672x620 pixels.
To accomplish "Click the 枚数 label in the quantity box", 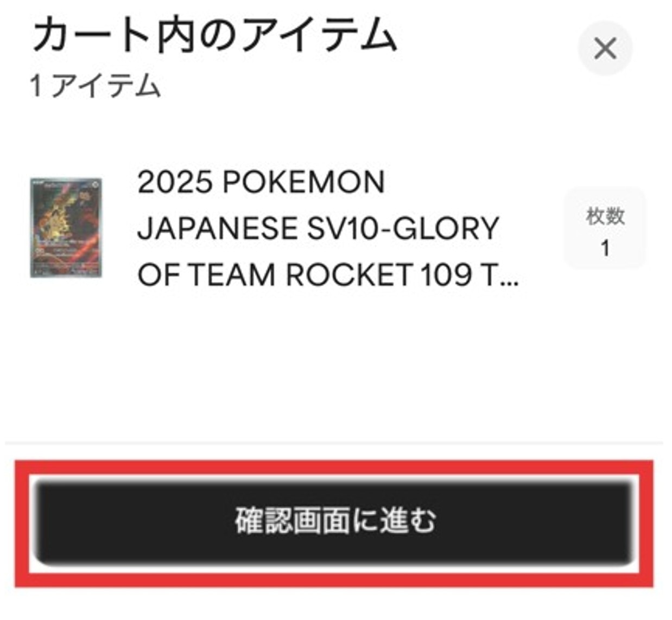I will click(605, 216).
